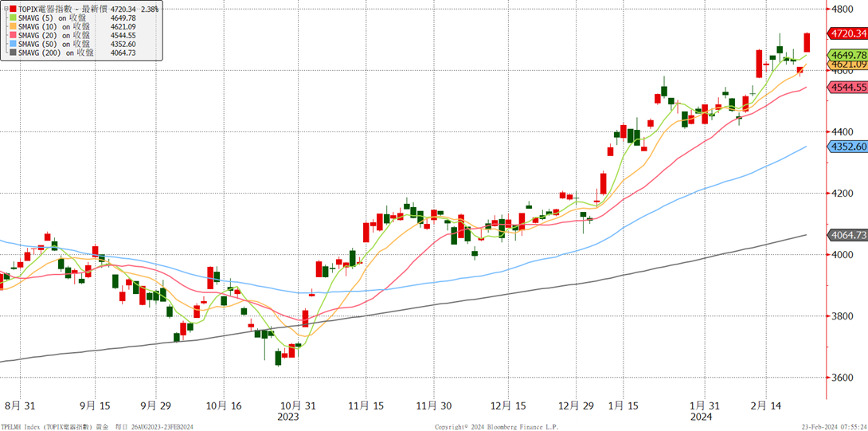Select the TOPIX電器指數 - 最新價 legend label
The height and width of the screenshot is (431, 868).
point(63,9)
